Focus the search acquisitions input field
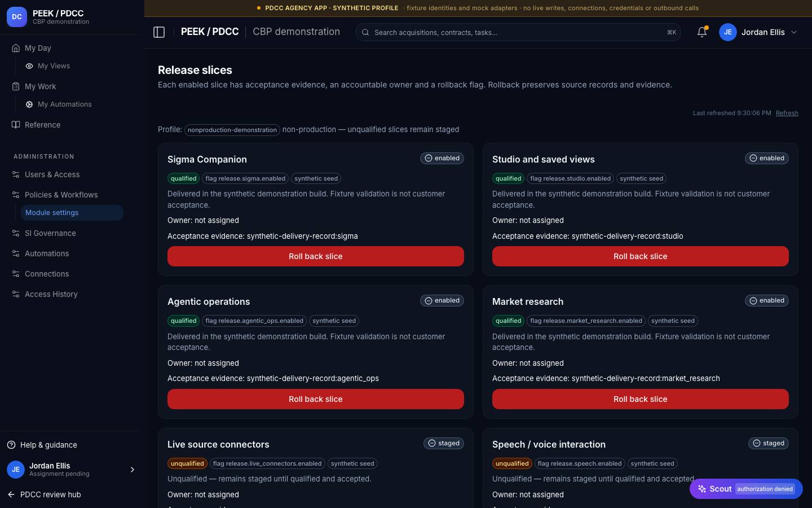Viewport: 812px width, 508px height. (x=518, y=32)
